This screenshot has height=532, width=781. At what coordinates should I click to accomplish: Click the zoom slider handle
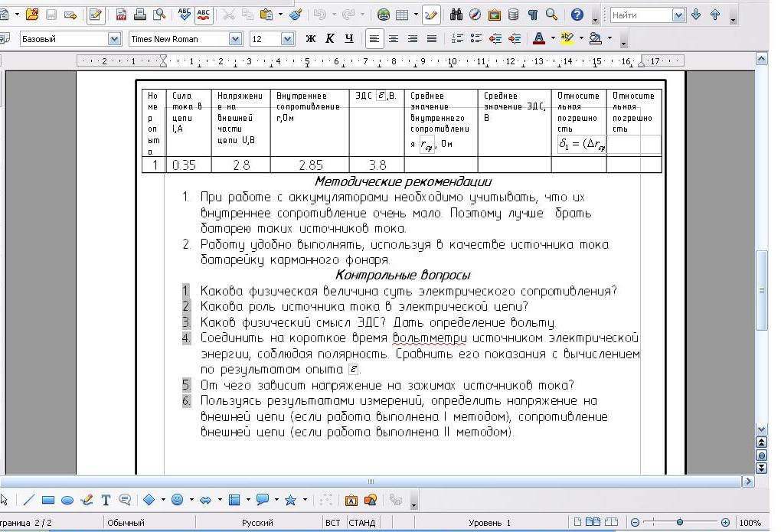[679, 523]
